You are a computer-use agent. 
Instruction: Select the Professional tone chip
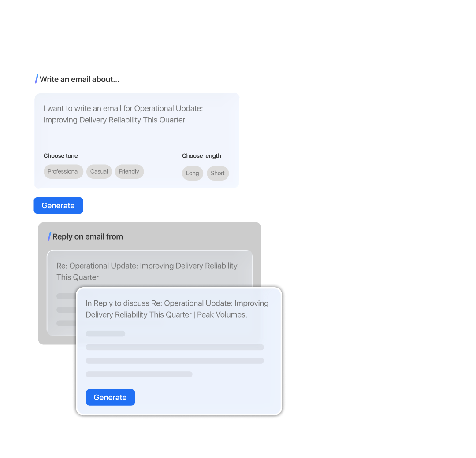(x=63, y=171)
